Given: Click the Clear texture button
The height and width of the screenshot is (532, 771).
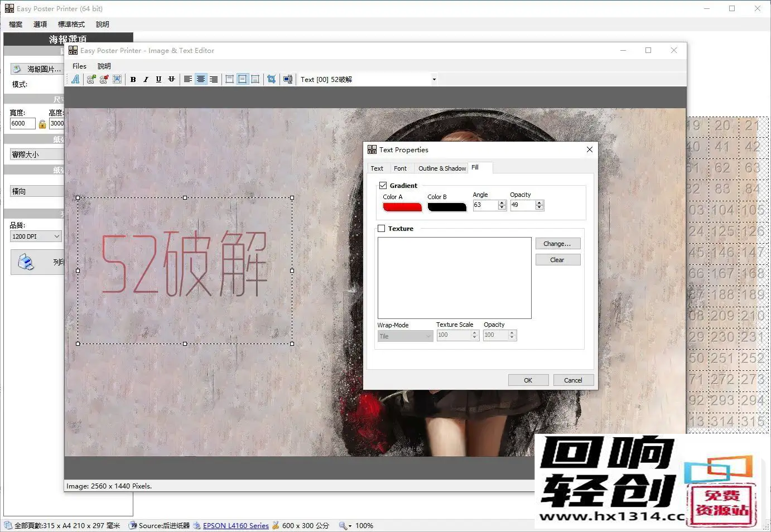Looking at the screenshot, I should coord(558,260).
